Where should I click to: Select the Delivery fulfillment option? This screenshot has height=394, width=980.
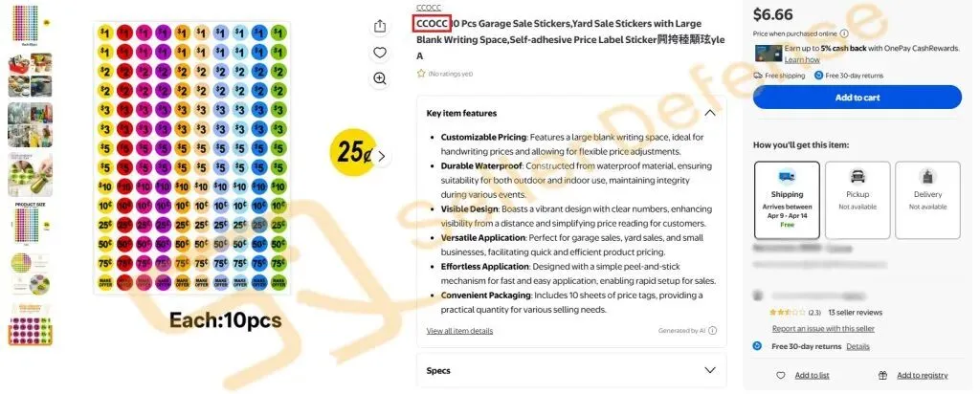point(927,199)
